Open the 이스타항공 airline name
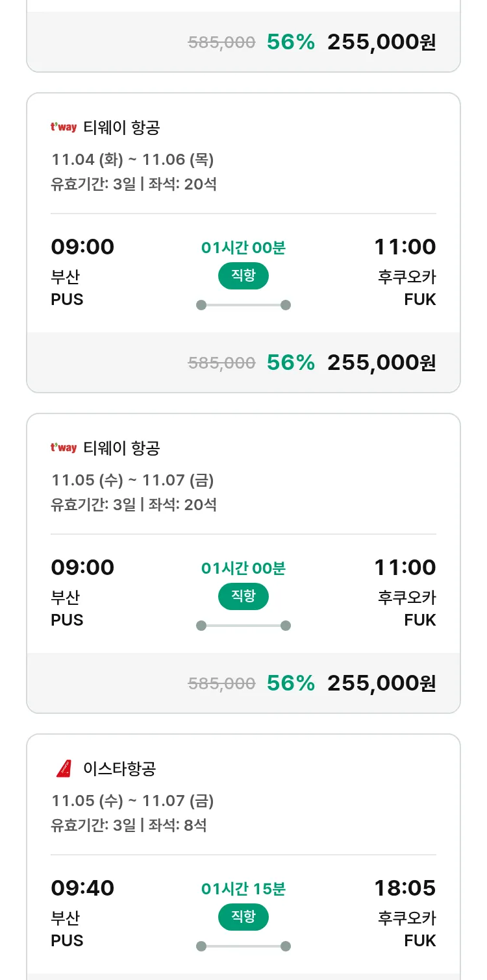The width and height of the screenshot is (487, 980). point(120,769)
